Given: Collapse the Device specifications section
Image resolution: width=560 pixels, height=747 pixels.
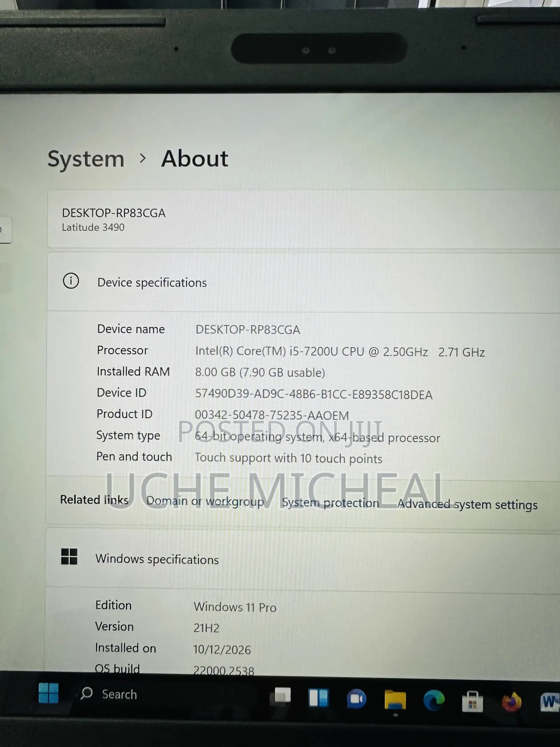Looking at the screenshot, I should 303,282.
